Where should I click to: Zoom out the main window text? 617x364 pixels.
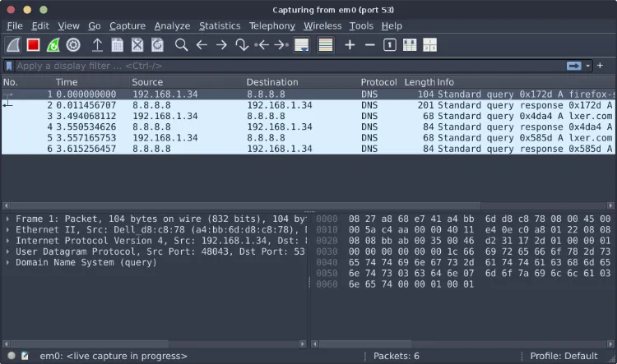point(370,45)
